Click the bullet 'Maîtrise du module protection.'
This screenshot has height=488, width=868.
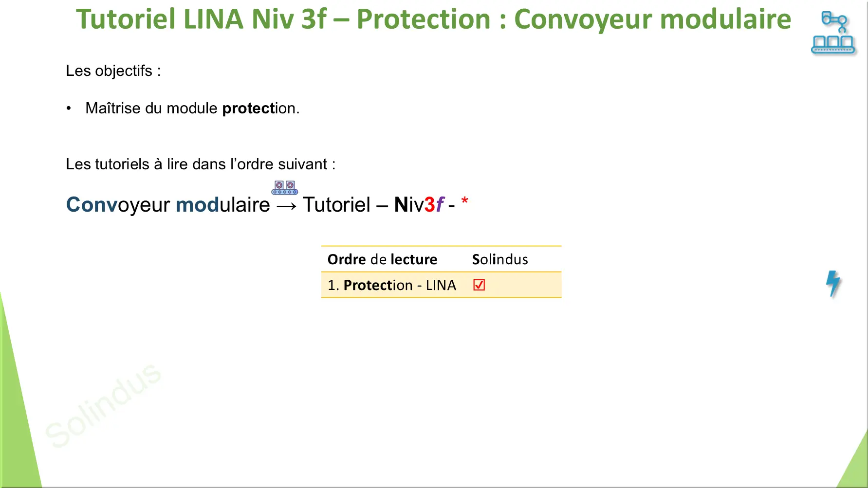[x=192, y=108]
